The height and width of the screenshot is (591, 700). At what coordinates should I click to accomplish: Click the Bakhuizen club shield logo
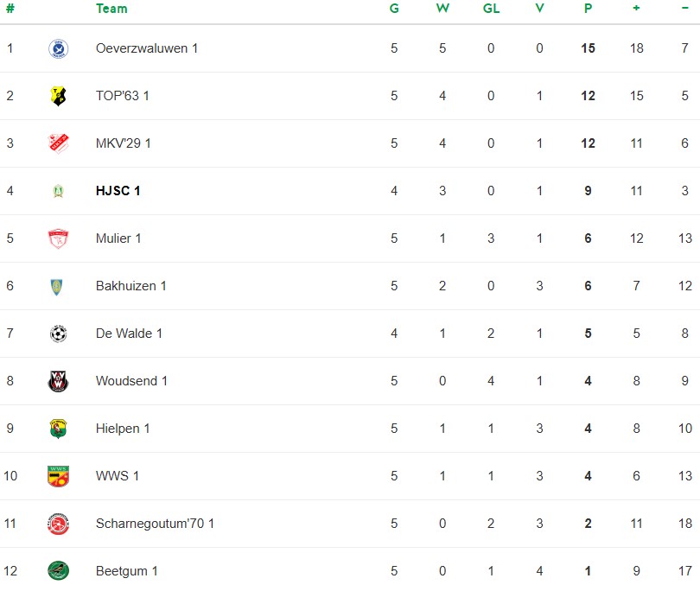[58, 286]
